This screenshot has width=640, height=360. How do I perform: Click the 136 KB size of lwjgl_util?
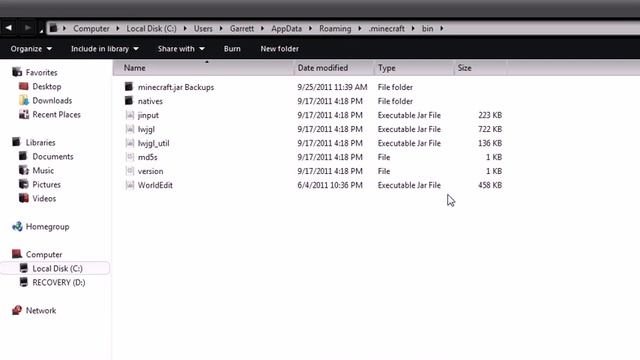tap(490, 143)
